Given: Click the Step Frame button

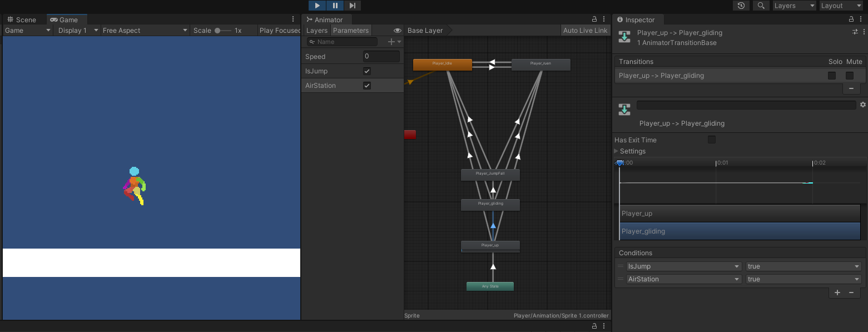Looking at the screenshot, I should tap(351, 6).
